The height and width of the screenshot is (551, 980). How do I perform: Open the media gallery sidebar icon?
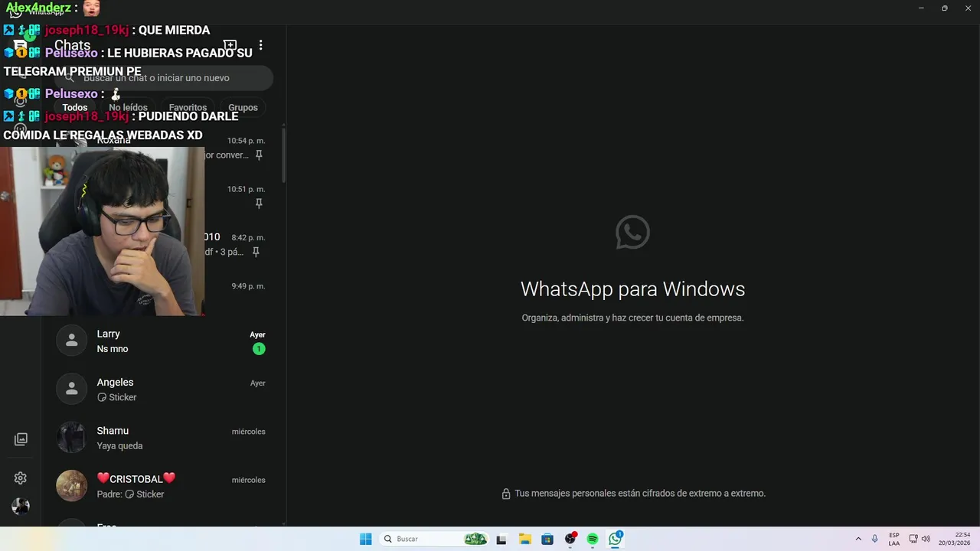tap(21, 439)
